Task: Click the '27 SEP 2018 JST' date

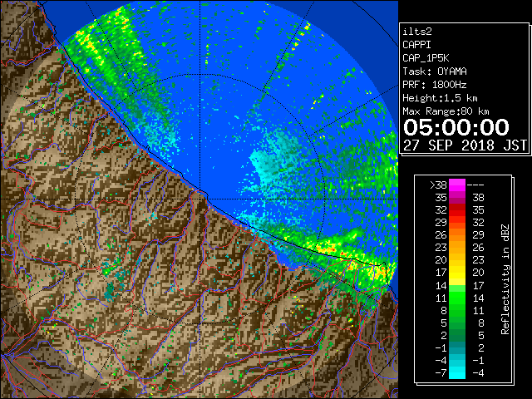Action: coord(465,145)
